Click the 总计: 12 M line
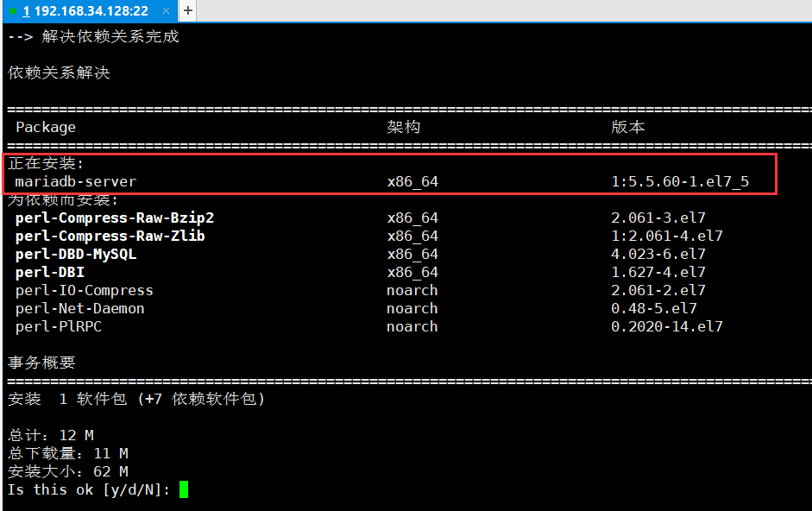The width and height of the screenshot is (812, 511). 51,435
